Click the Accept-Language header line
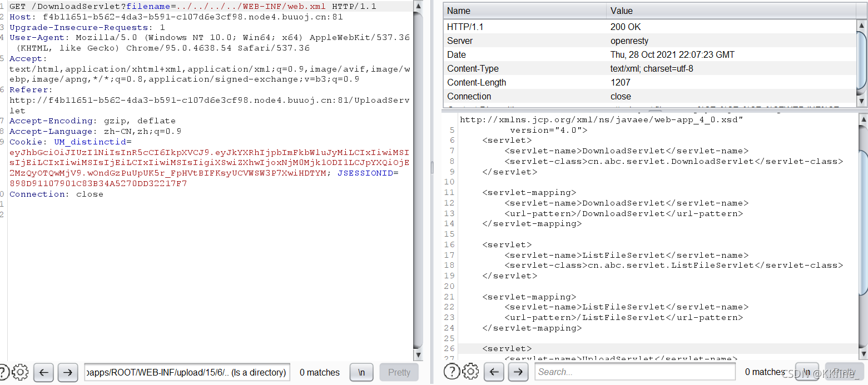This screenshot has width=868, height=385. pyautogui.click(x=95, y=131)
